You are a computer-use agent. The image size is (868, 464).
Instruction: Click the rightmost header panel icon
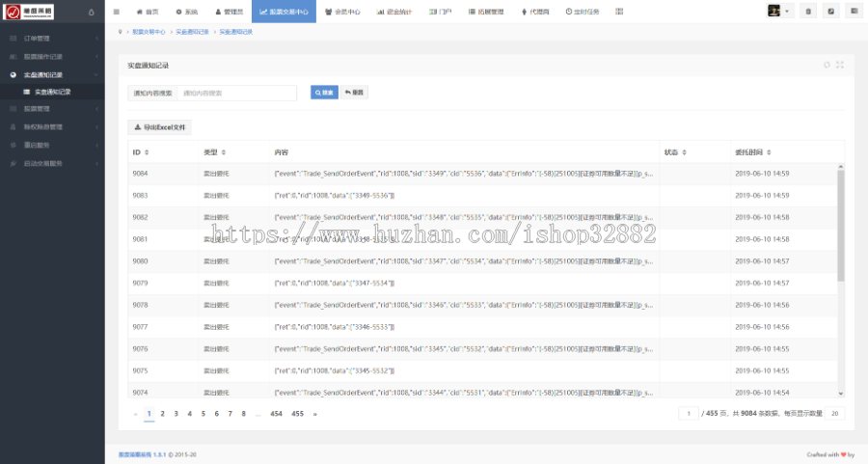click(854, 11)
